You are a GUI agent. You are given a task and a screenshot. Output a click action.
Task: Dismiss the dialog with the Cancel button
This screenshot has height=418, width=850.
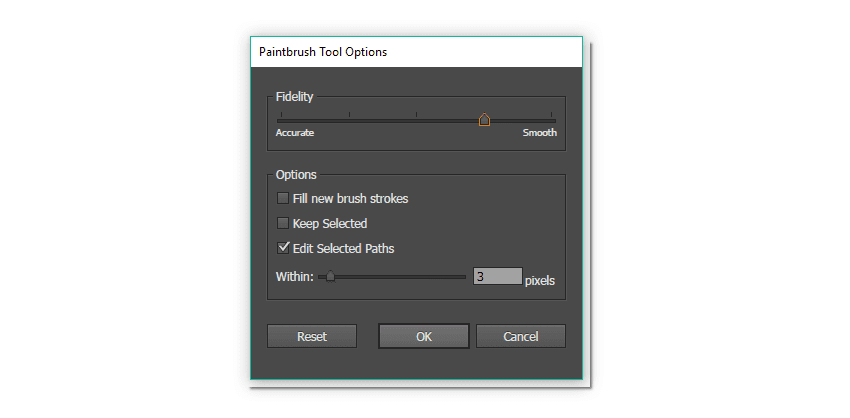(520, 337)
